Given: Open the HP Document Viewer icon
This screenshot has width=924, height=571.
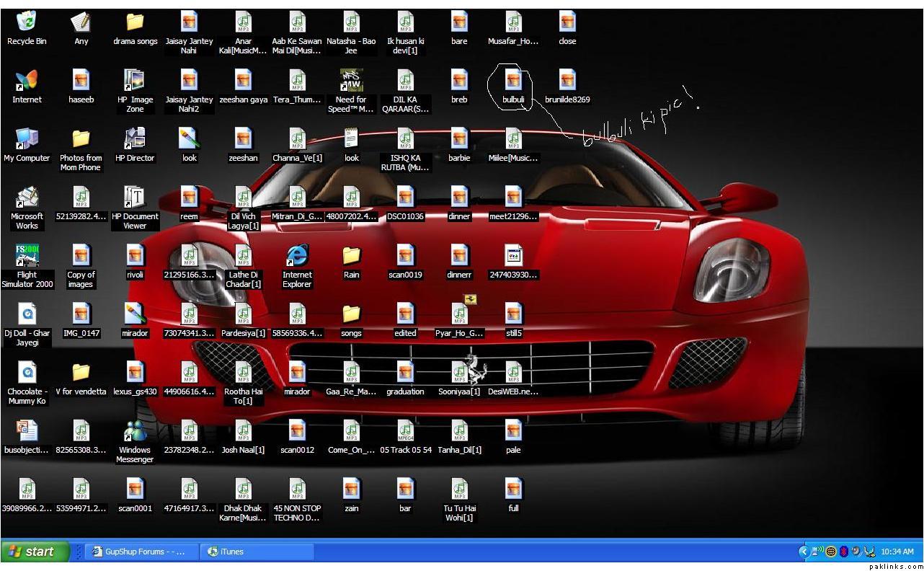Looking at the screenshot, I should 135,198.
